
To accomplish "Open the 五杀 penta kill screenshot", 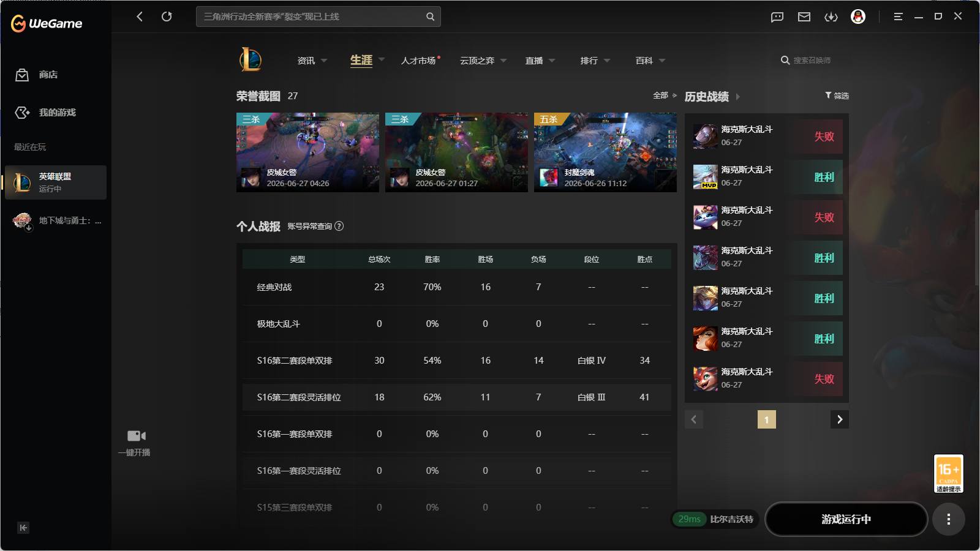I will point(605,152).
